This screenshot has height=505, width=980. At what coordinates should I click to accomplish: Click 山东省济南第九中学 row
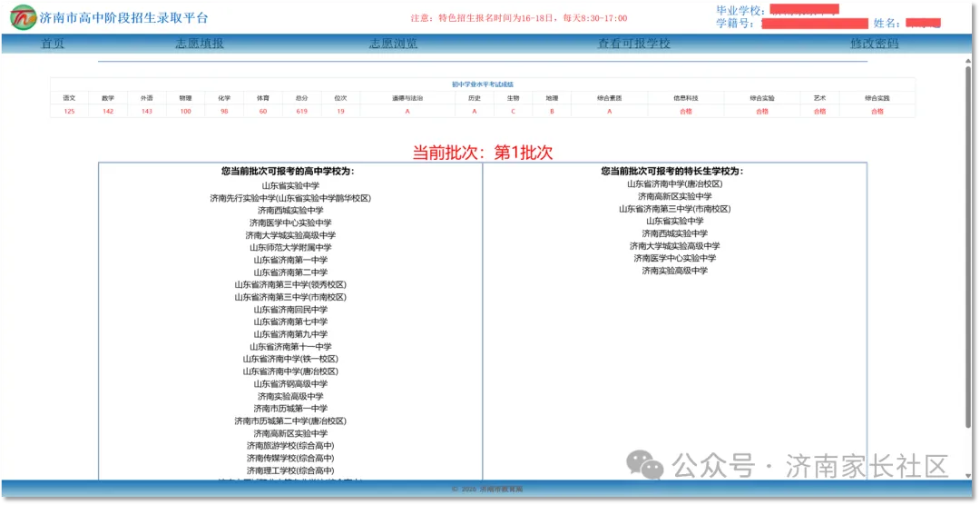(x=290, y=334)
